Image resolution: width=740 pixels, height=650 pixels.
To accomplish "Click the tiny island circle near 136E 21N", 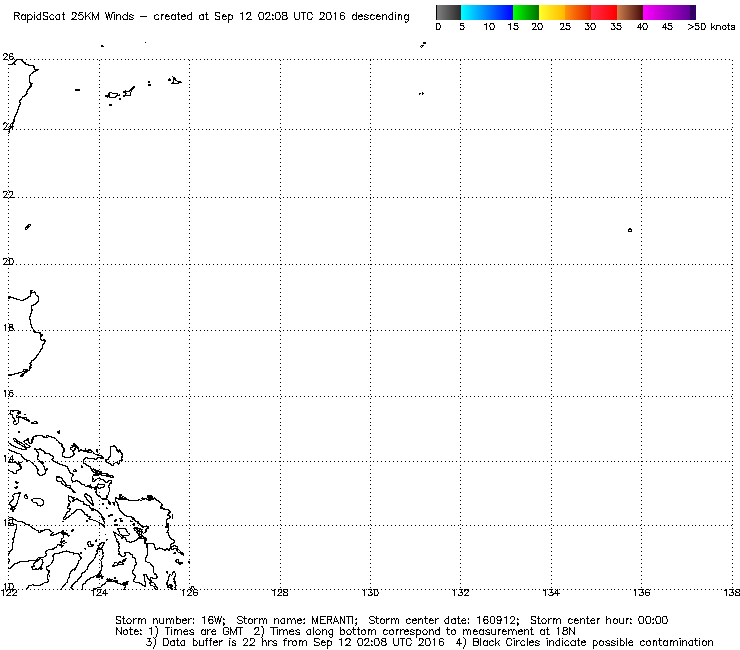I will click(x=630, y=230).
